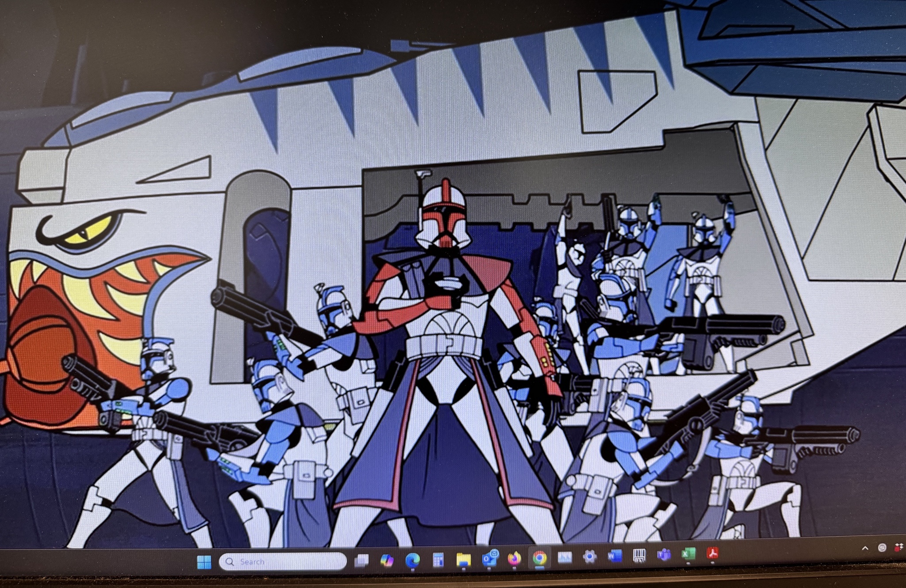
Task: Click the taskbar Search box
Action: pos(283,561)
